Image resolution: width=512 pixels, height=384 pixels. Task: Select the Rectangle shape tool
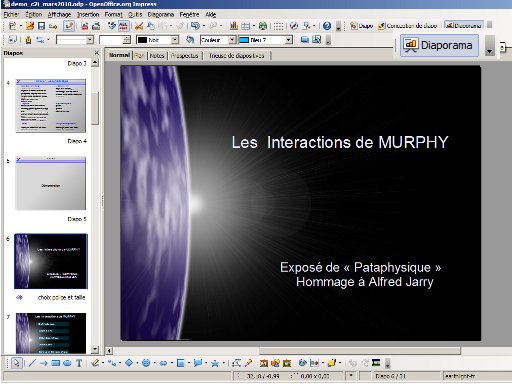tap(56, 363)
